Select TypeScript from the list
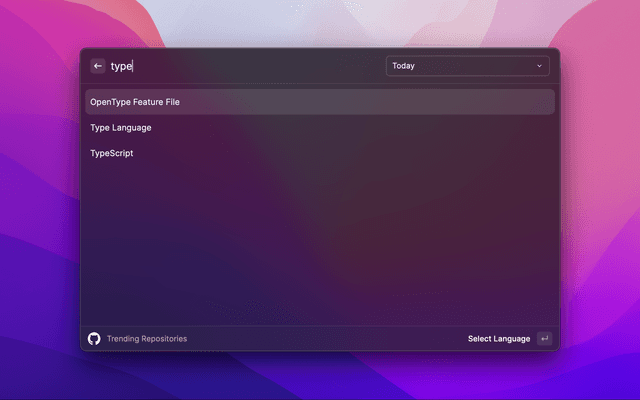The image size is (640, 400). click(112, 154)
